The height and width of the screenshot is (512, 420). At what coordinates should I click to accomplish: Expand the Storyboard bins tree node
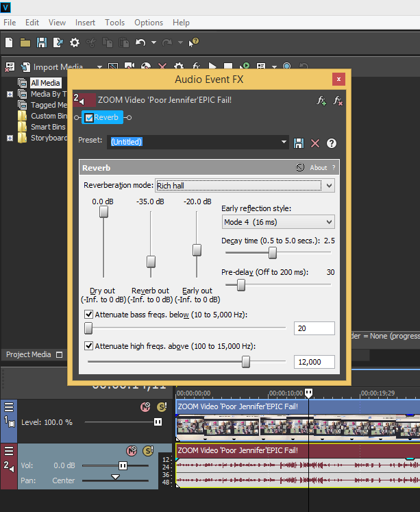(10, 138)
